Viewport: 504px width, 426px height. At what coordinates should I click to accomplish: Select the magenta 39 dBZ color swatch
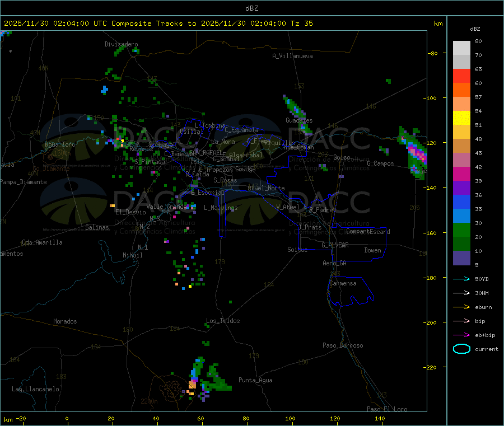461,174
